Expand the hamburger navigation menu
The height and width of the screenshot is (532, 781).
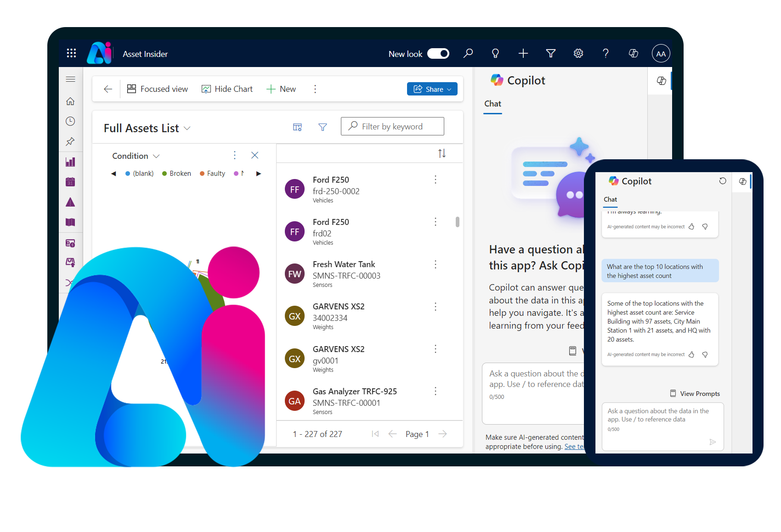point(70,79)
